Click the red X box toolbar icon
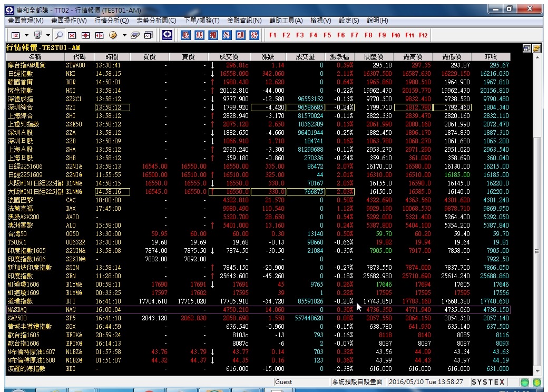This screenshot has height=392, width=548. pos(72,35)
